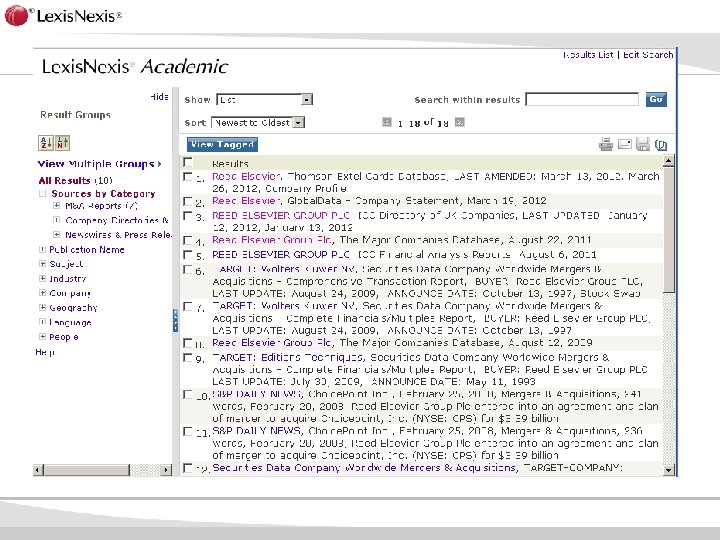Check result 6 Wolters Kluwer Transaction Report
Image resolution: width=720 pixels, height=540 pixels.
(x=187, y=270)
